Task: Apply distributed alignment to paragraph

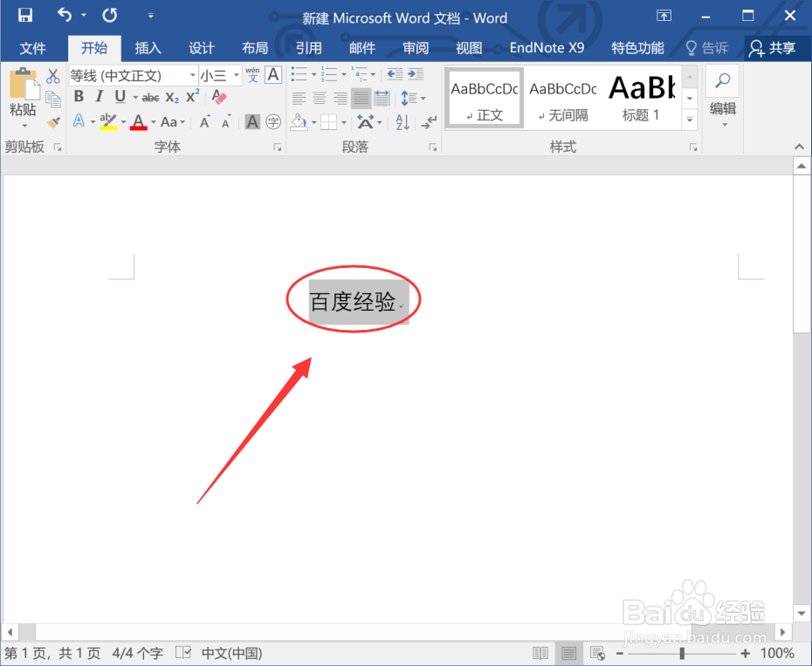Action: click(x=382, y=98)
